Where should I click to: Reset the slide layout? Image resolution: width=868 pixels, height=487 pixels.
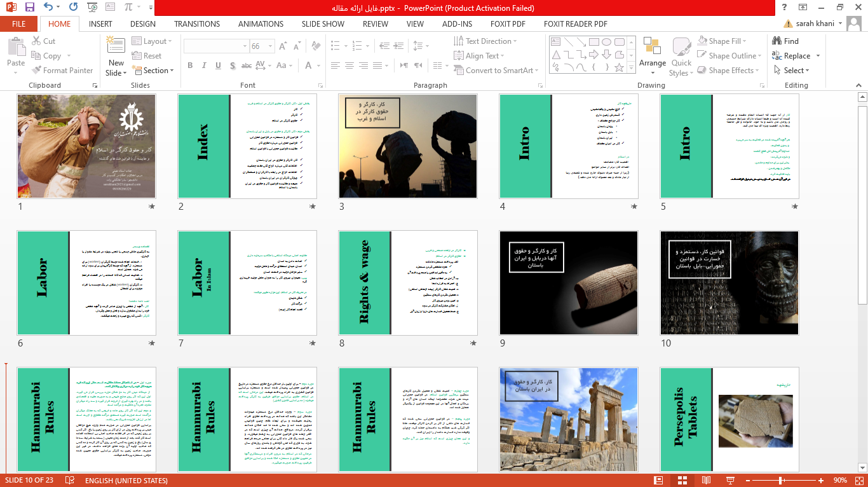pos(147,56)
